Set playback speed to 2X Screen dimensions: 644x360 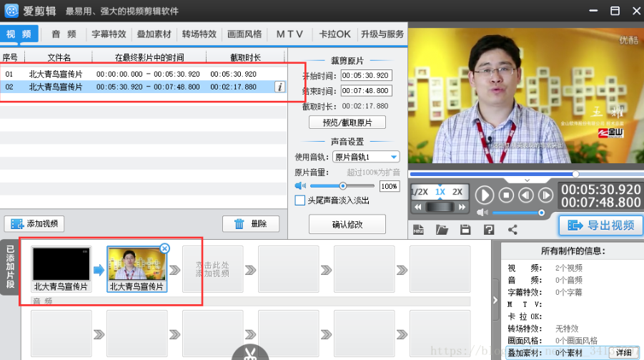pos(457,192)
